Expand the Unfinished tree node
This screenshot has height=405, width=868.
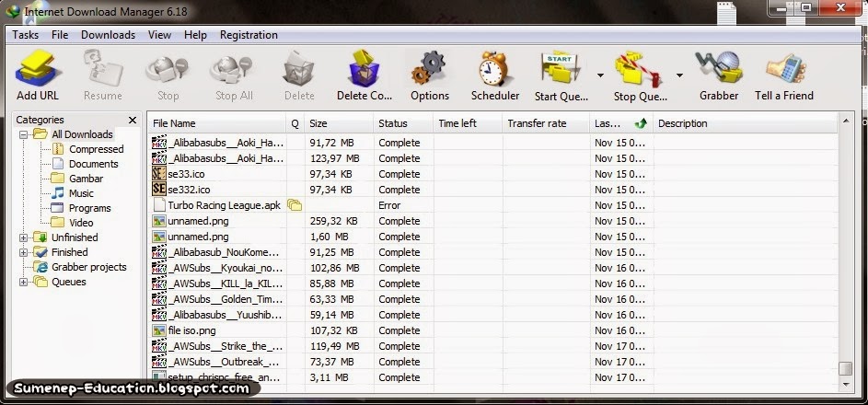coord(23,237)
